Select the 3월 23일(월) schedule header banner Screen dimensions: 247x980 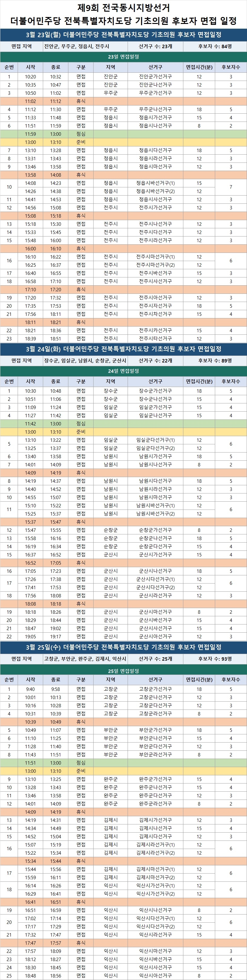pos(123,35)
